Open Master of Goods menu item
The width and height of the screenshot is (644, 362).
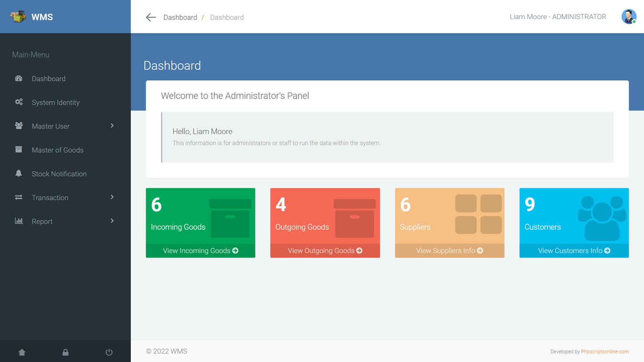click(57, 150)
